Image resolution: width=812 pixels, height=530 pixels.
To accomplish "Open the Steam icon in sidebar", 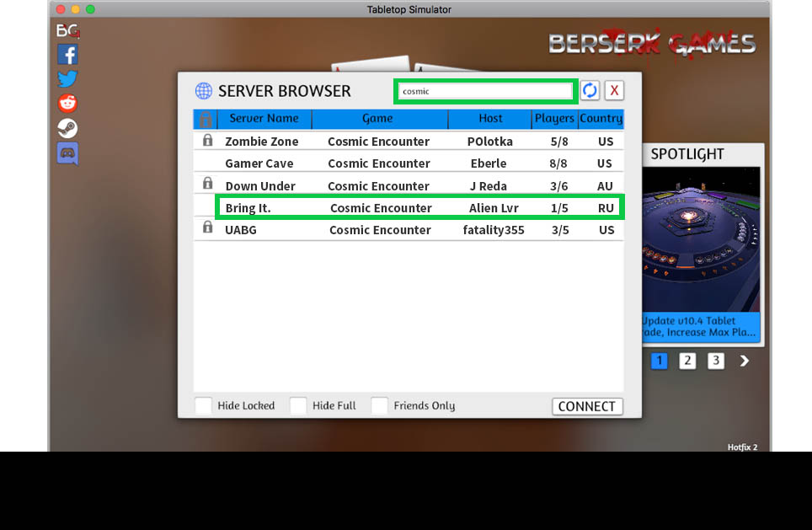I will pyautogui.click(x=67, y=128).
